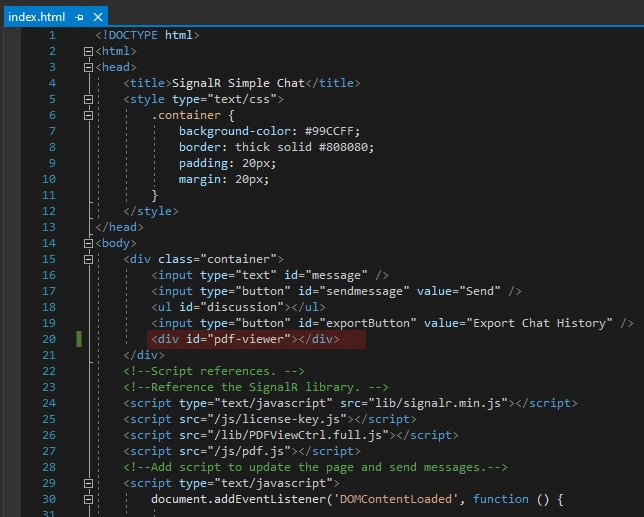Collapse the <html> block on line 2
The image size is (644, 517).
tap(88, 51)
